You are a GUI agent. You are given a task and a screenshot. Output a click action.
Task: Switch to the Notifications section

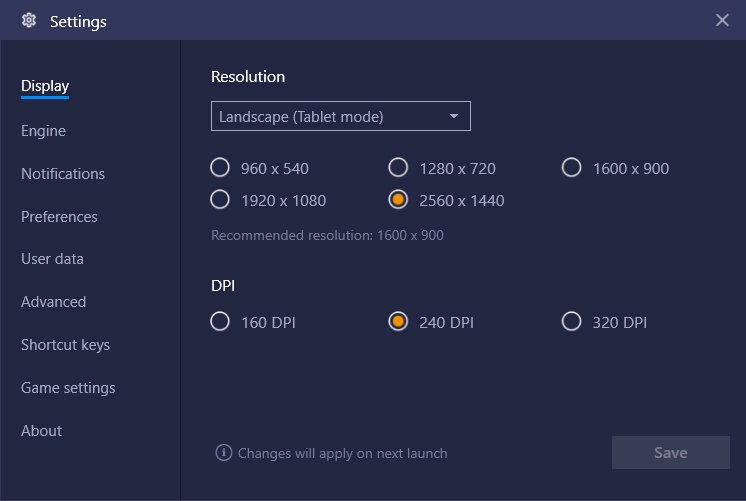[63, 174]
